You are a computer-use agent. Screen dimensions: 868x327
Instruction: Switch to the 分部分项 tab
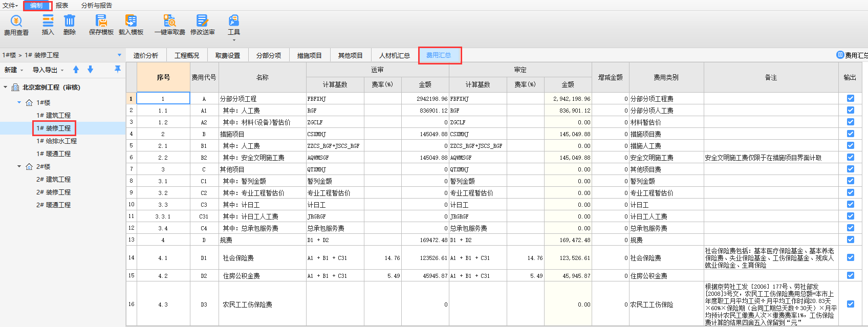tap(269, 55)
